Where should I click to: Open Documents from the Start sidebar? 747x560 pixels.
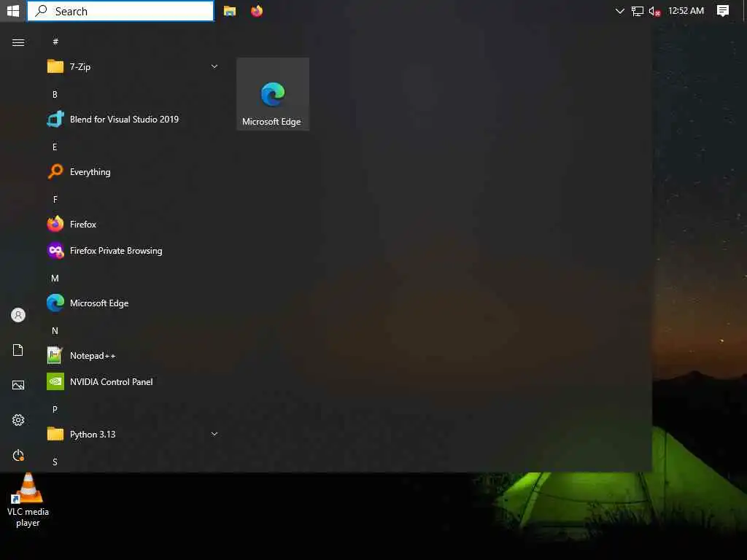coord(18,350)
